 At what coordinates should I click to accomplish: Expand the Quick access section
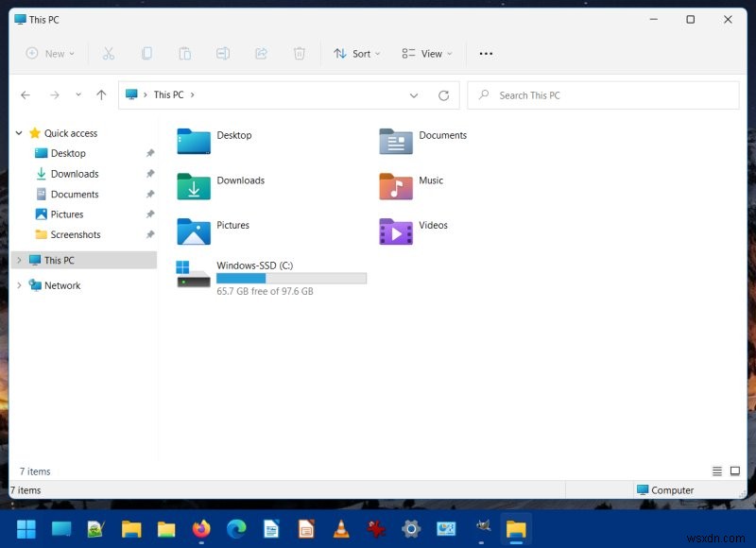pos(17,133)
